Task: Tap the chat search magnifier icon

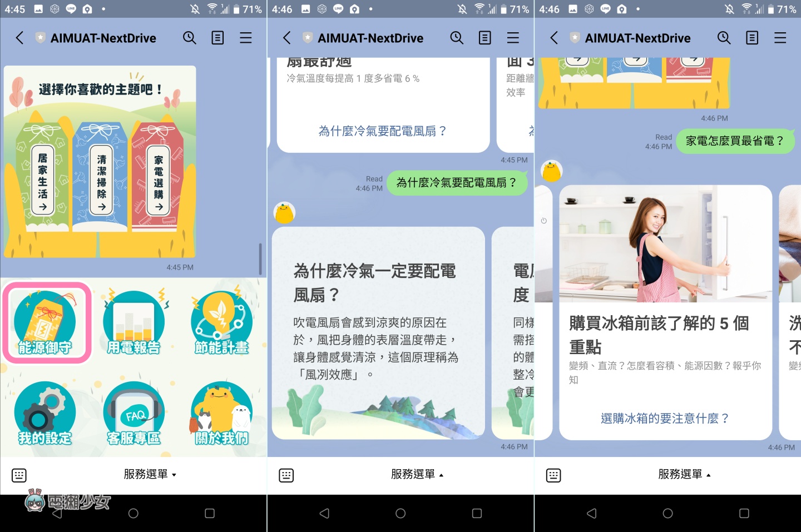Action: (189, 38)
